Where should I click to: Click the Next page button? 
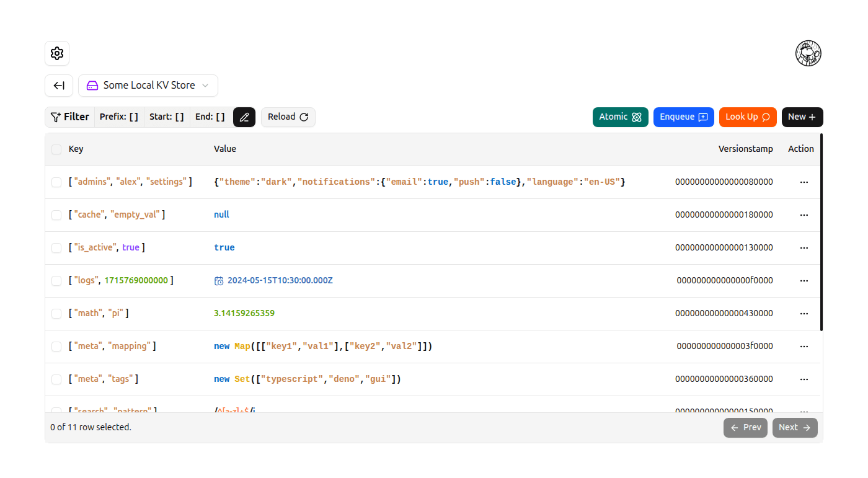tap(794, 427)
